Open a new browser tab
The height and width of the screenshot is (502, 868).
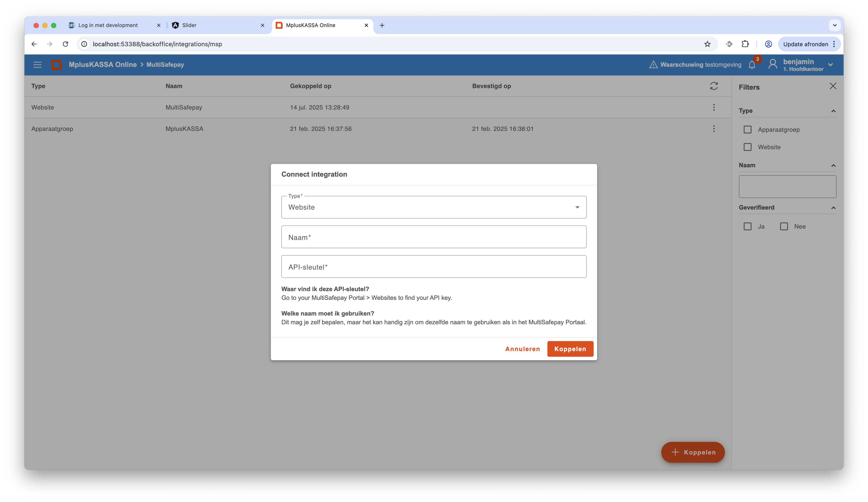tap(382, 25)
